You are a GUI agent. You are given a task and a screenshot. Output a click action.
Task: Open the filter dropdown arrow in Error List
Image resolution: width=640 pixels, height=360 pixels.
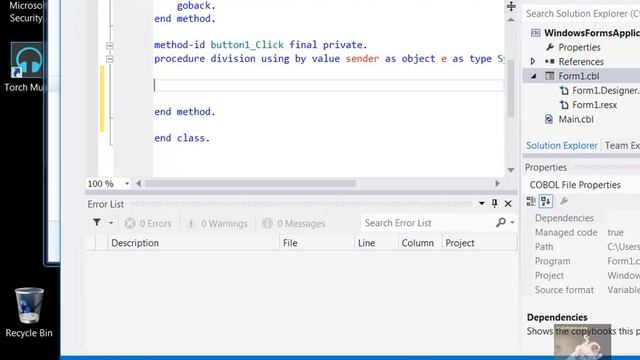click(x=111, y=223)
